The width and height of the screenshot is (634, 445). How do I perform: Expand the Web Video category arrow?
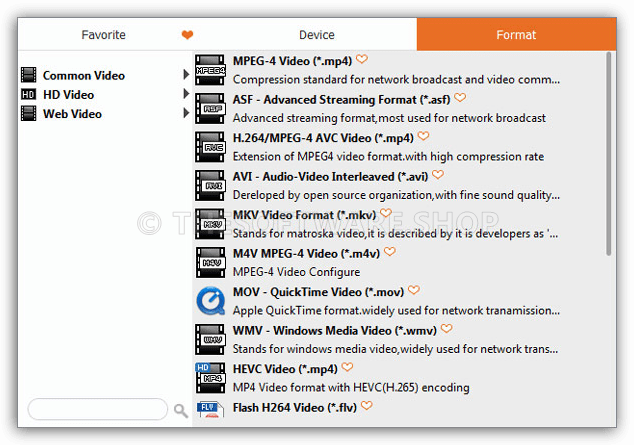pyautogui.click(x=186, y=113)
